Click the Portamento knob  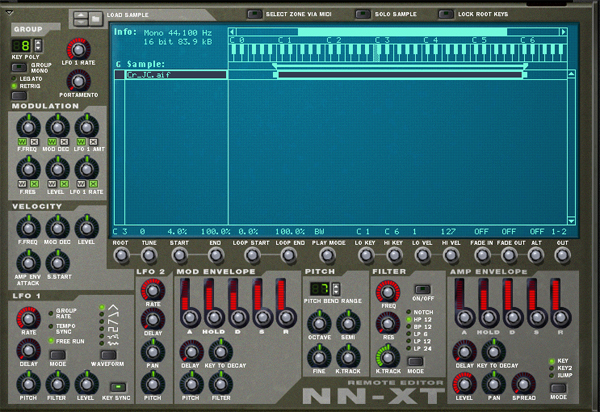click(x=78, y=81)
